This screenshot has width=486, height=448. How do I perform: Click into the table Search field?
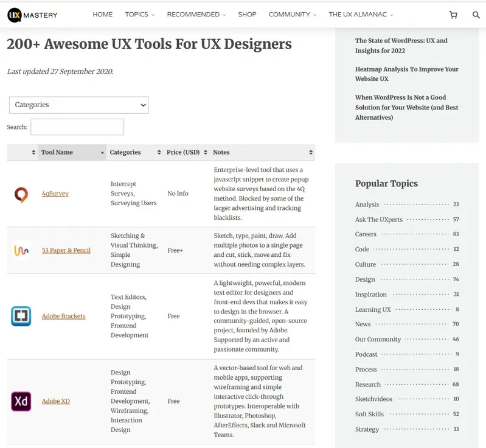[x=77, y=127]
